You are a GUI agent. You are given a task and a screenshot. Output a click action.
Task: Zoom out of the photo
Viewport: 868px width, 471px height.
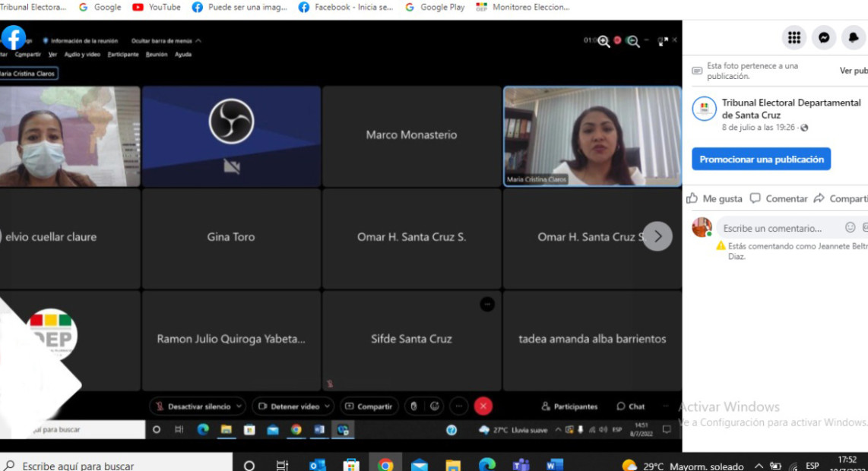point(632,41)
